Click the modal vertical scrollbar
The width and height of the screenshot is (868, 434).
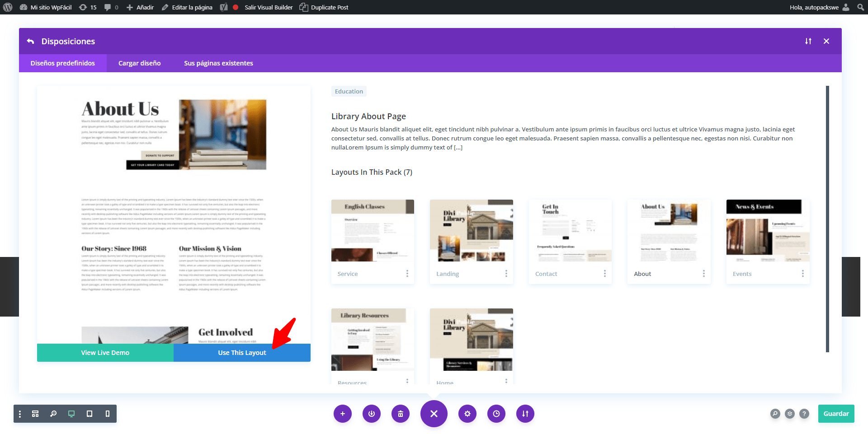[828, 219]
